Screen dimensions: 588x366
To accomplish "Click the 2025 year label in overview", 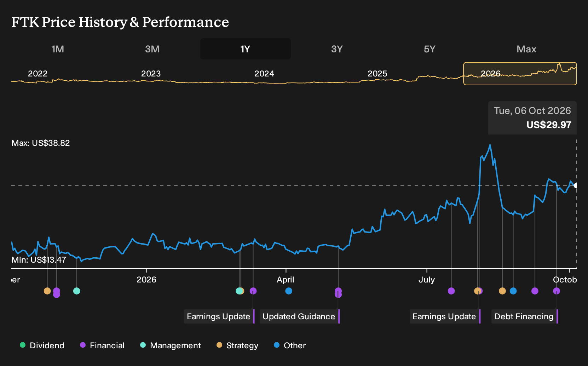I will (377, 74).
